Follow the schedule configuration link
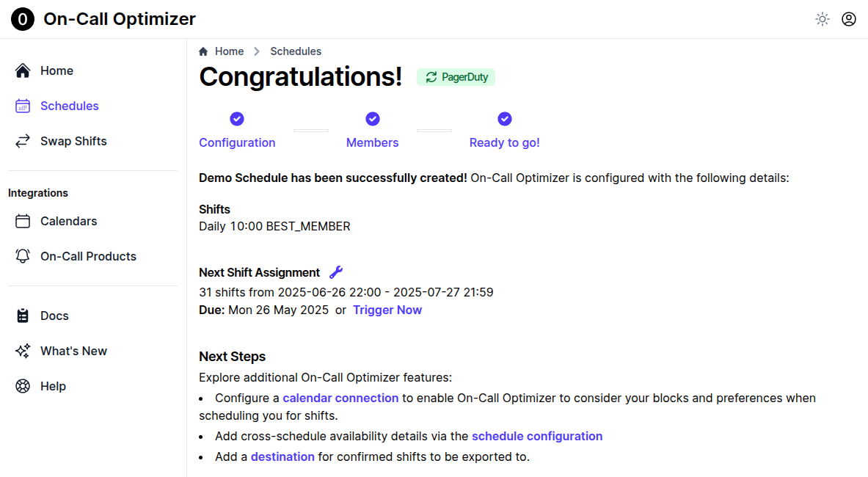This screenshot has width=868, height=477. pyautogui.click(x=537, y=436)
